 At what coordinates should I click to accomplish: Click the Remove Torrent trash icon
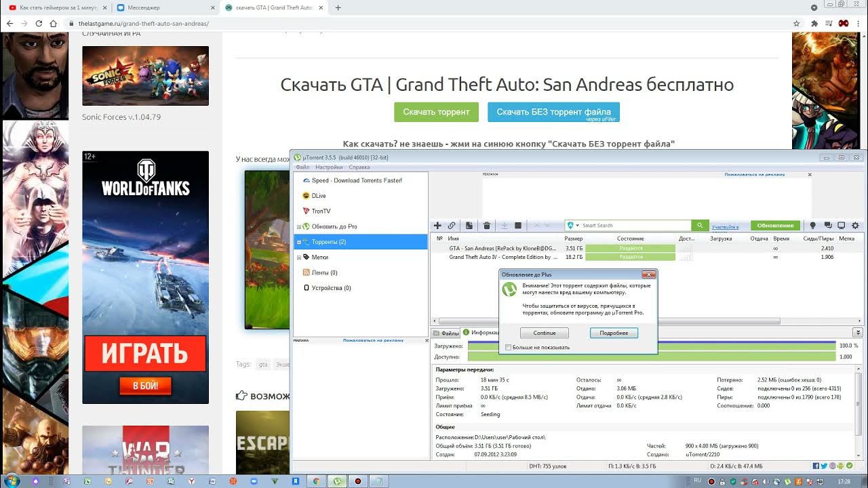486,226
